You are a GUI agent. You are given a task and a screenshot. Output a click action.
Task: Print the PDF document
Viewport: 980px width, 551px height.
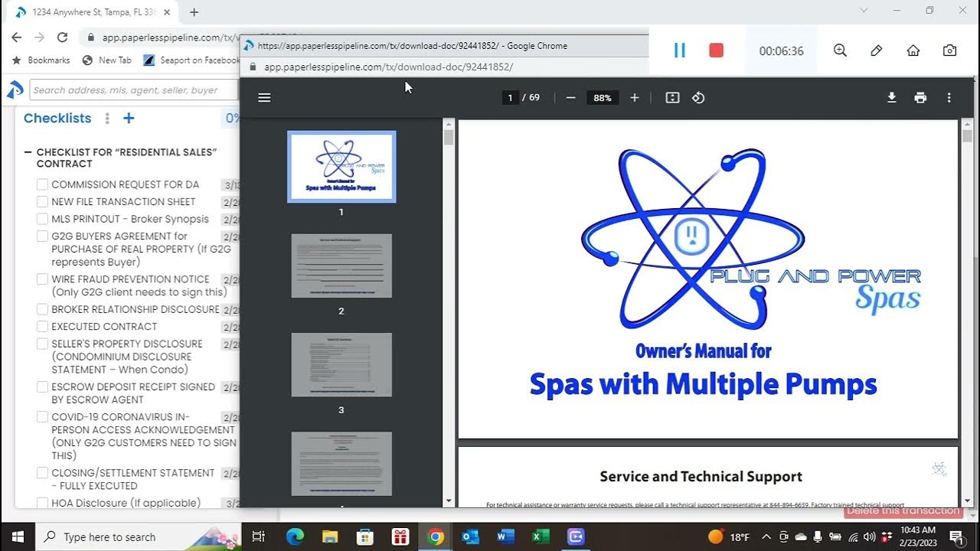click(920, 98)
